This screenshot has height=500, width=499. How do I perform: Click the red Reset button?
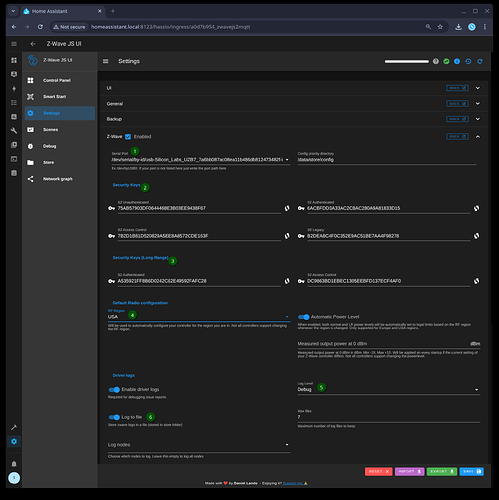coord(379,471)
